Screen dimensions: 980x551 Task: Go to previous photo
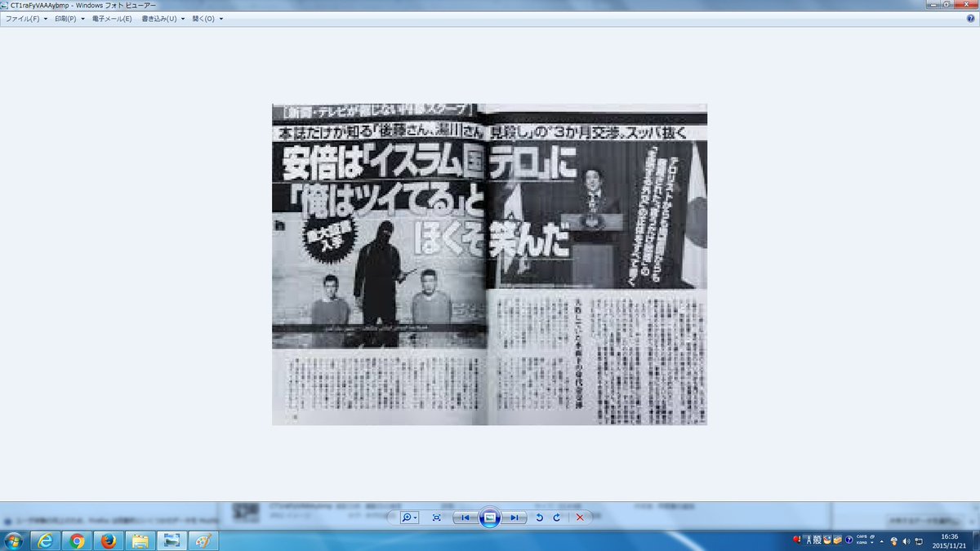(x=465, y=518)
